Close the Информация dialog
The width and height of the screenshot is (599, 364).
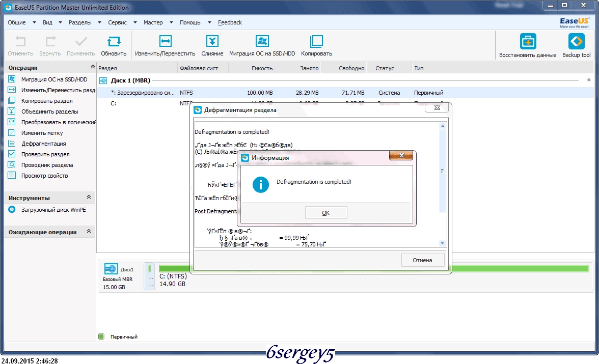[401, 155]
